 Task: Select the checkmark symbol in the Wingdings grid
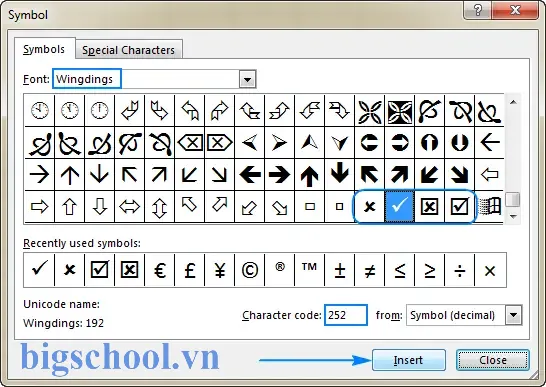[399, 206]
